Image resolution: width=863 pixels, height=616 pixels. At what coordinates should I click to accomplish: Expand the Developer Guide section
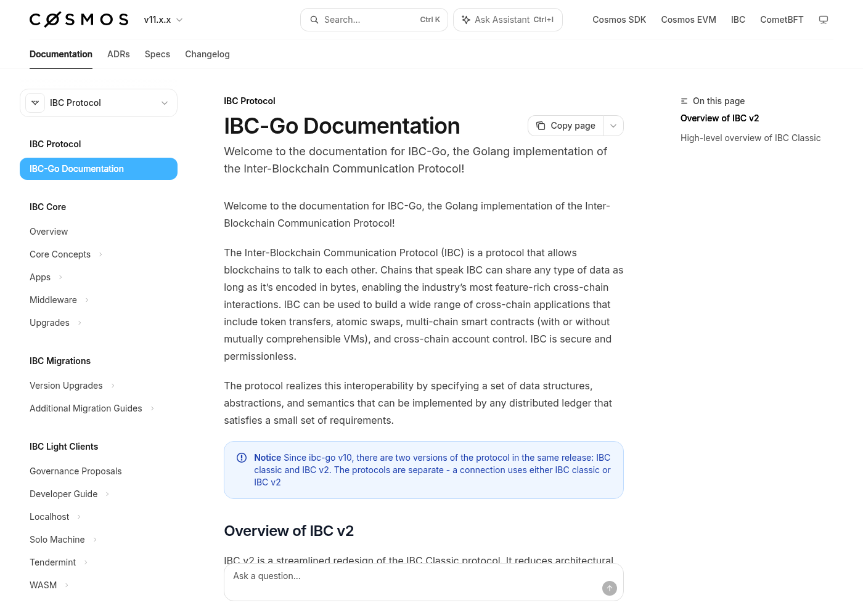tap(107, 494)
